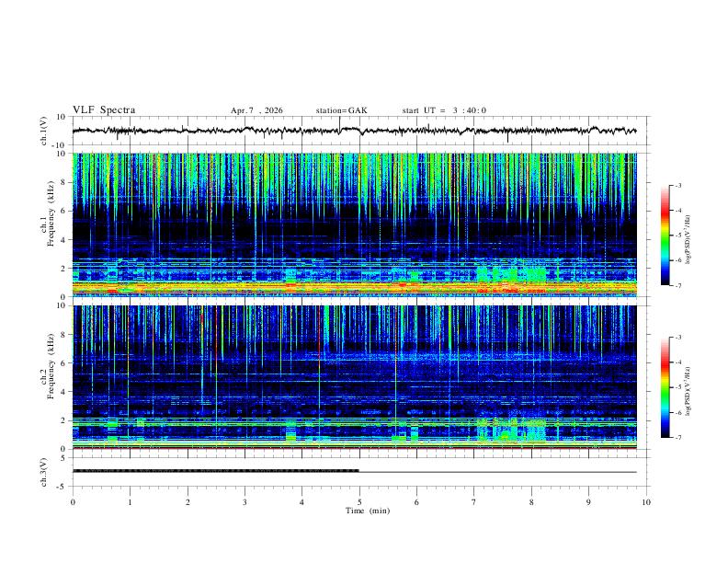
Task: Click the 2 minute tick on time axis
Action: (x=188, y=502)
